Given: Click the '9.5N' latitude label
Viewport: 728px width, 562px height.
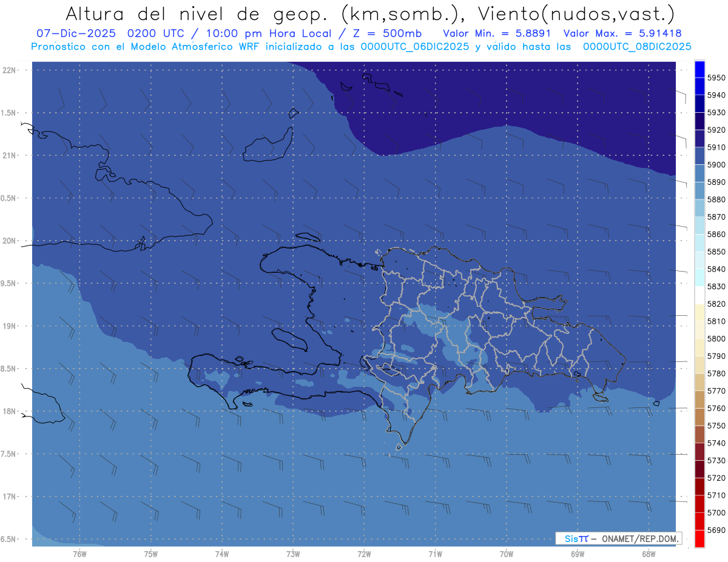Looking at the screenshot, I should (9, 284).
